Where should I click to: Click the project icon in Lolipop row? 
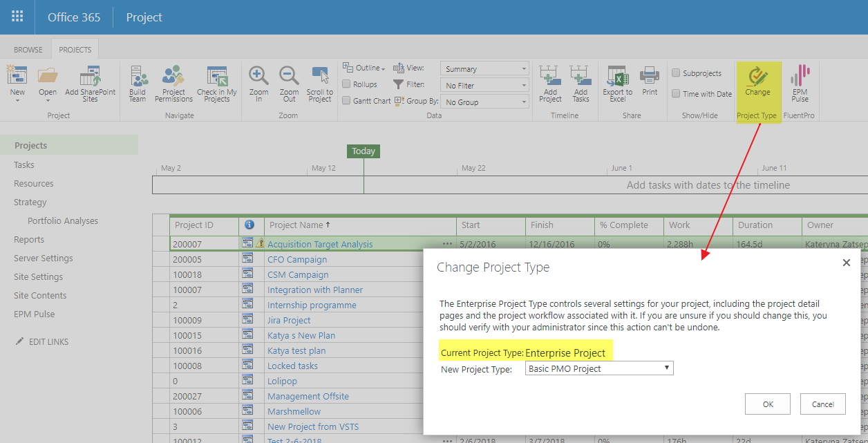(x=247, y=380)
